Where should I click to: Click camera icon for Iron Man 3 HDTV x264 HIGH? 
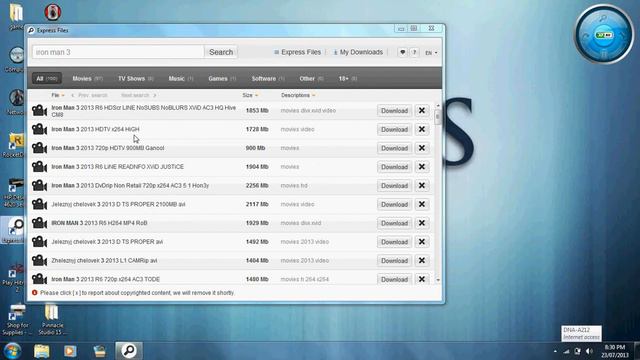tap(40, 129)
